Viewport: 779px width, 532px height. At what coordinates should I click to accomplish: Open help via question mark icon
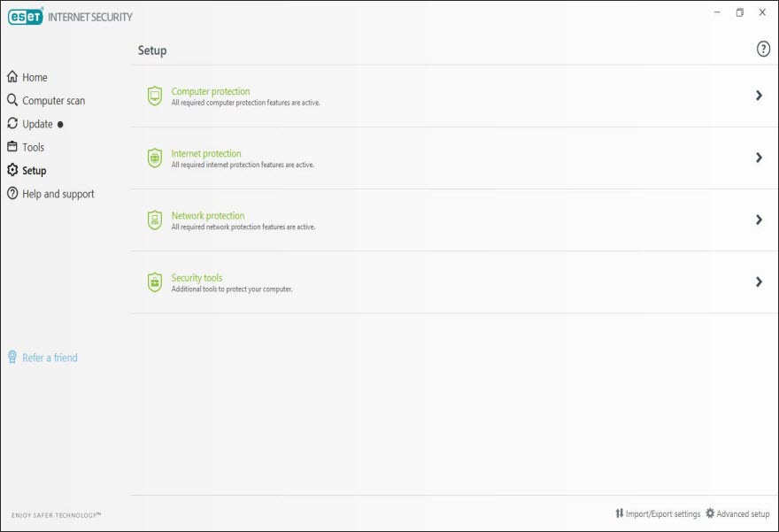point(763,49)
